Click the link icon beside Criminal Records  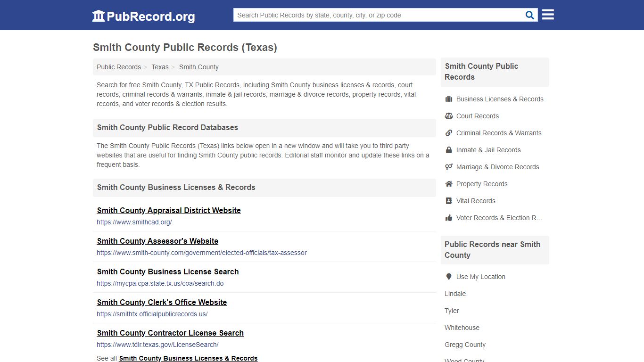click(449, 133)
